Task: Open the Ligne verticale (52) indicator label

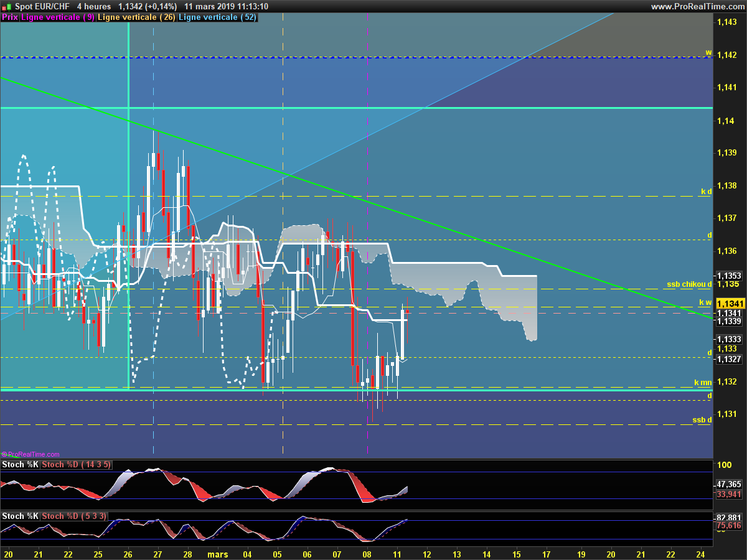Action: pyautogui.click(x=217, y=17)
